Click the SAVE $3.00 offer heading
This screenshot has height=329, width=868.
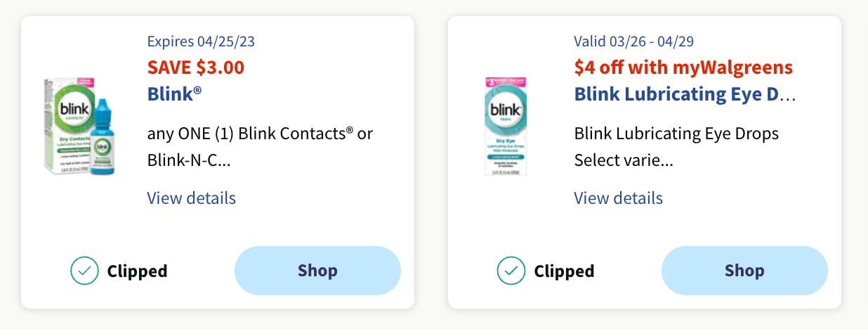pyautogui.click(x=195, y=67)
